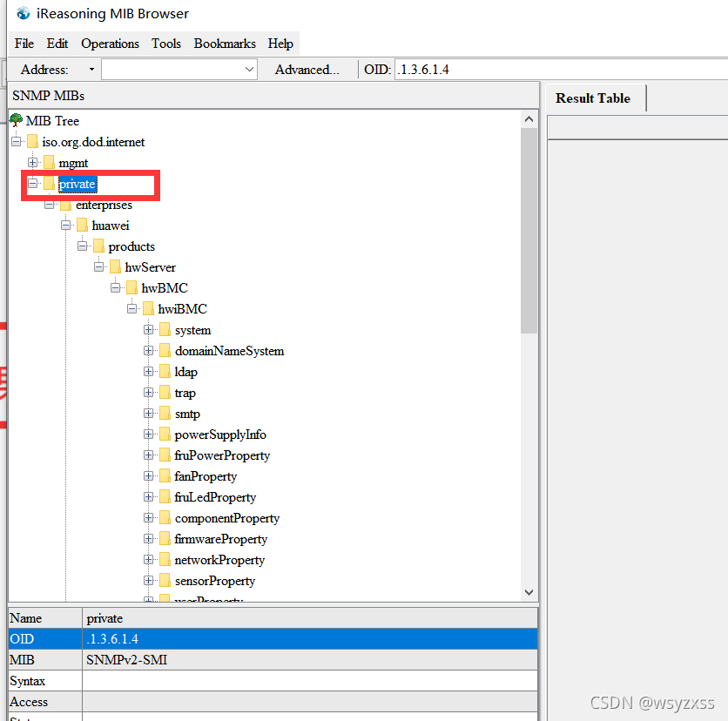The height and width of the screenshot is (721, 728).
Task: Click the products folder icon
Action: coord(98,246)
